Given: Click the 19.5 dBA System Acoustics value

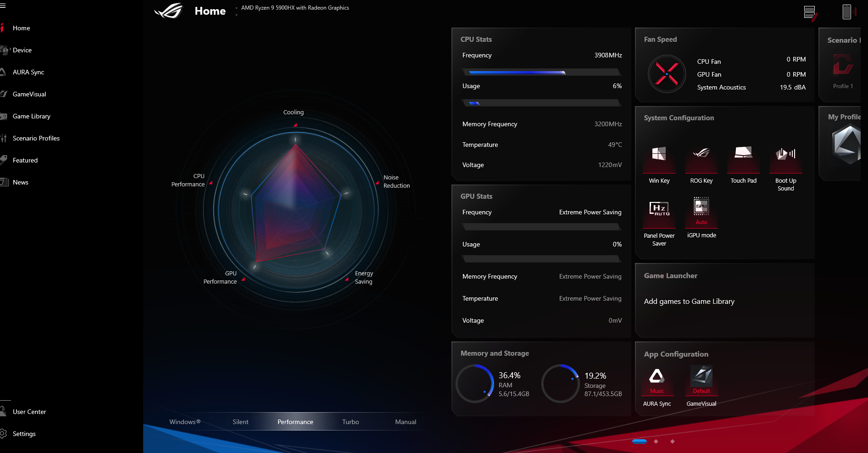Looking at the screenshot, I should coord(793,87).
